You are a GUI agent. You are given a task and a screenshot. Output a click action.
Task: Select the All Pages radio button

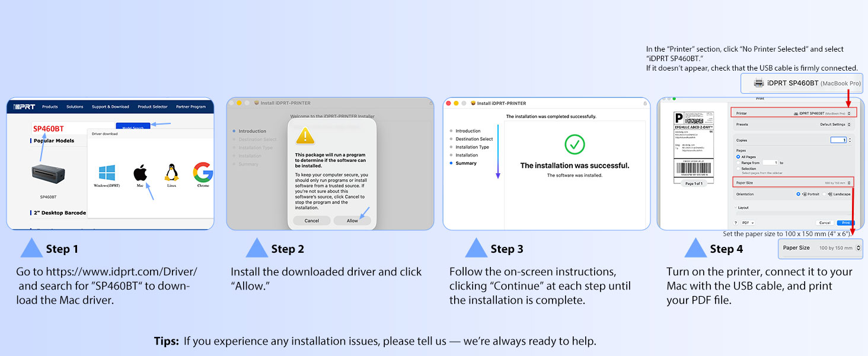[x=738, y=157]
